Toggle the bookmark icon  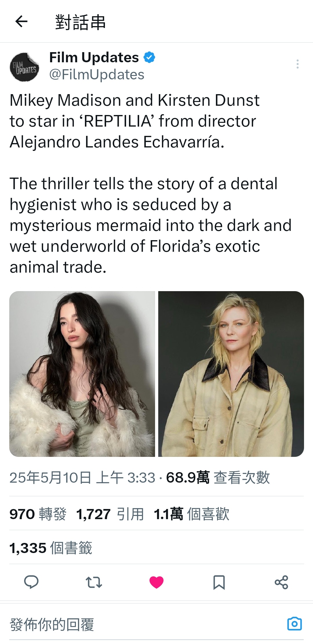219,582
